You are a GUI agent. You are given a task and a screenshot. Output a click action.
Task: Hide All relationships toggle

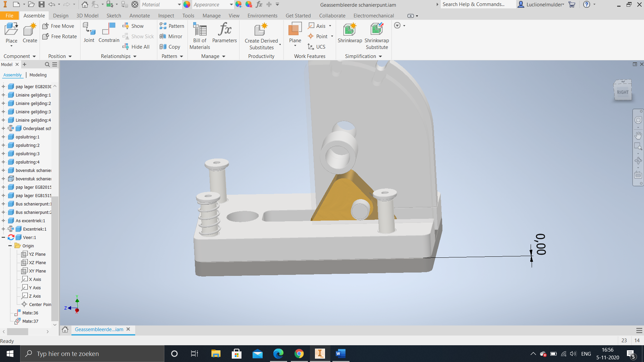[x=136, y=47]
